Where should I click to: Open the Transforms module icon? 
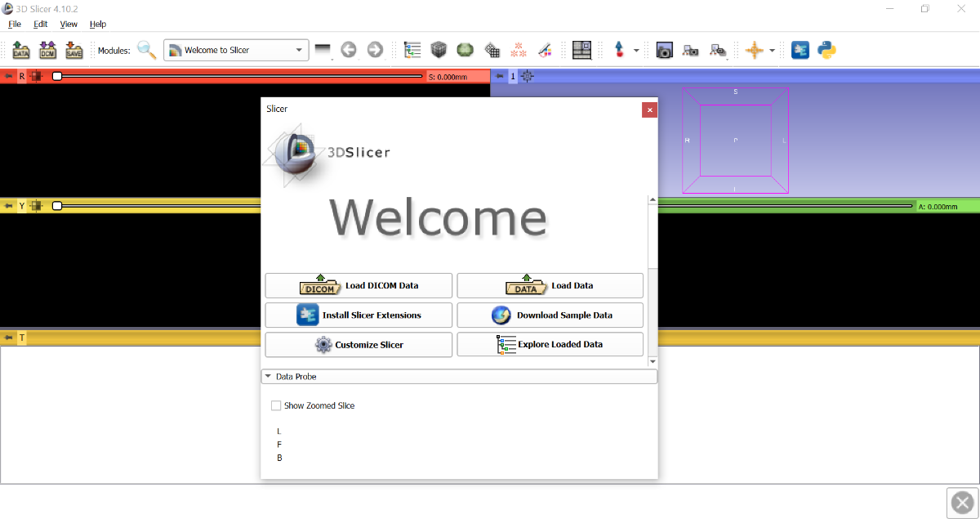pos(492,50)
